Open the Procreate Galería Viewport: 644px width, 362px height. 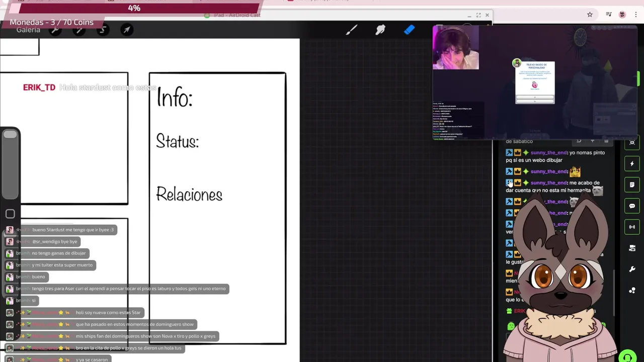pyautogui.click(x=28, y=30)
